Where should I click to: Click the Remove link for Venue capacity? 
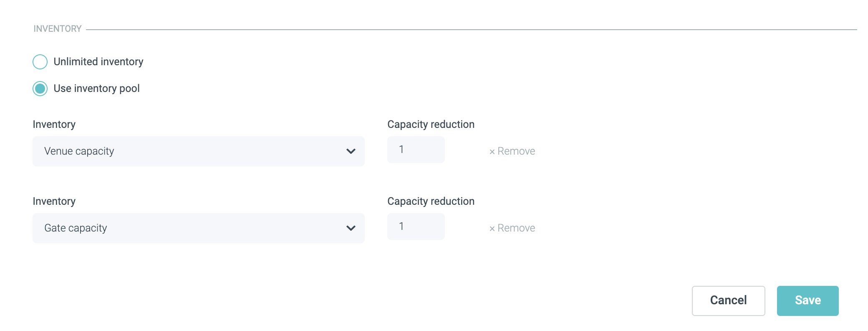coord(516,151)
